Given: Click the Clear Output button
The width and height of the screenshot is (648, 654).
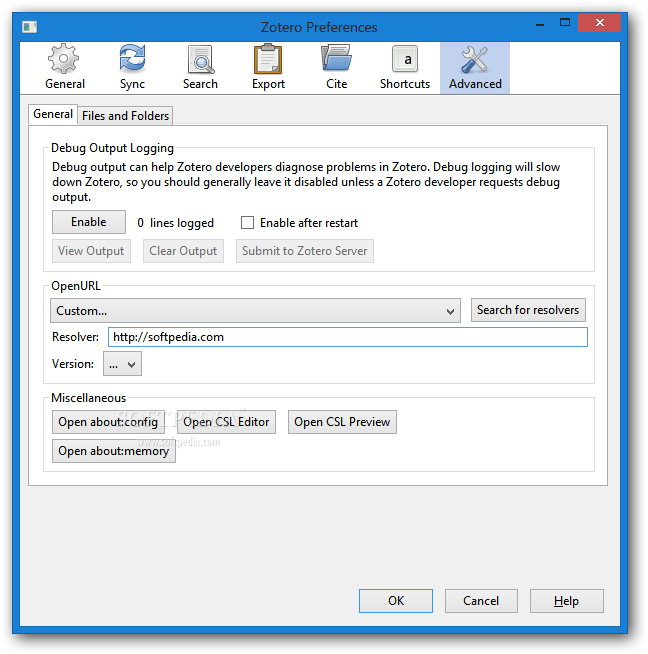Looking at the screenshot, I should (183, 251).
